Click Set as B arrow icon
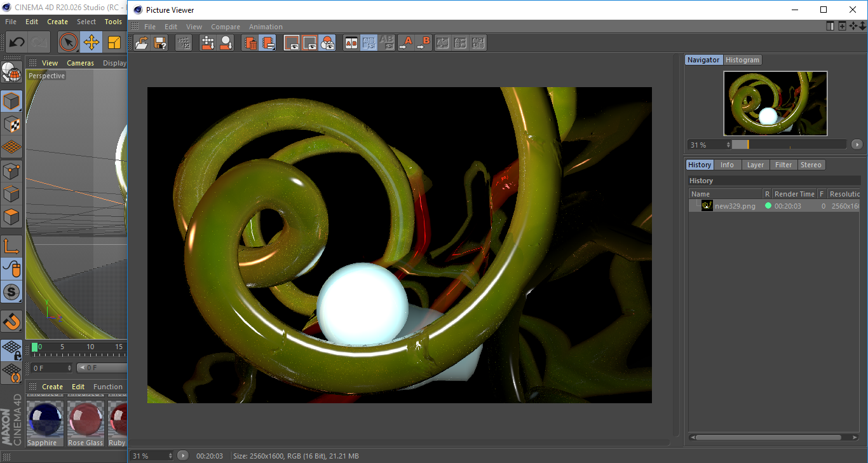868x463 pixels. point(423,43)
